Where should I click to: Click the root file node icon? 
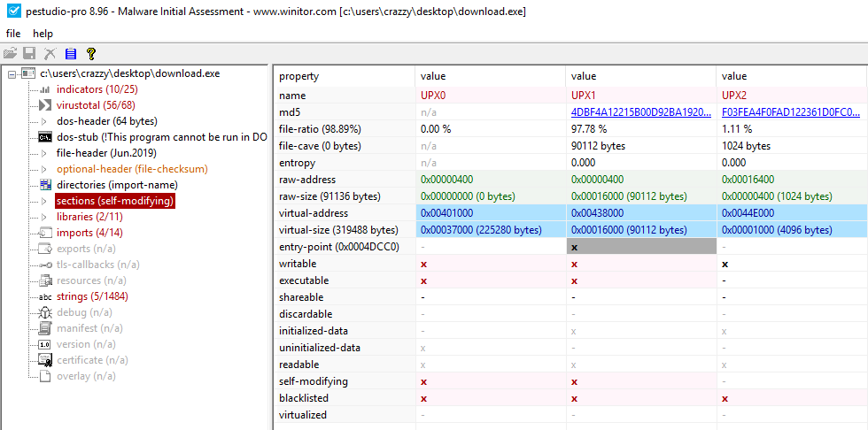point(27,73)
